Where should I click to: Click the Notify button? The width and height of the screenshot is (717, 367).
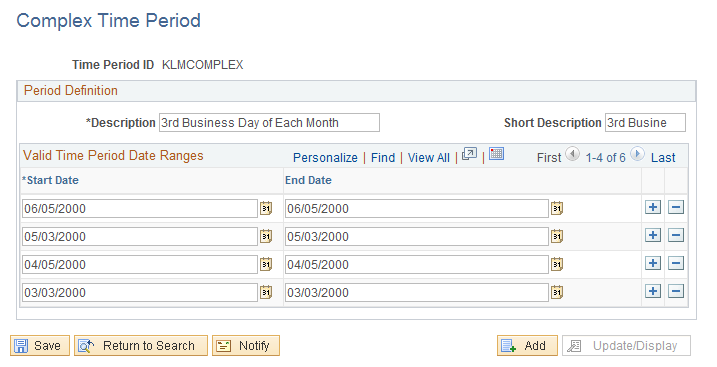click(x=246, y=346)
